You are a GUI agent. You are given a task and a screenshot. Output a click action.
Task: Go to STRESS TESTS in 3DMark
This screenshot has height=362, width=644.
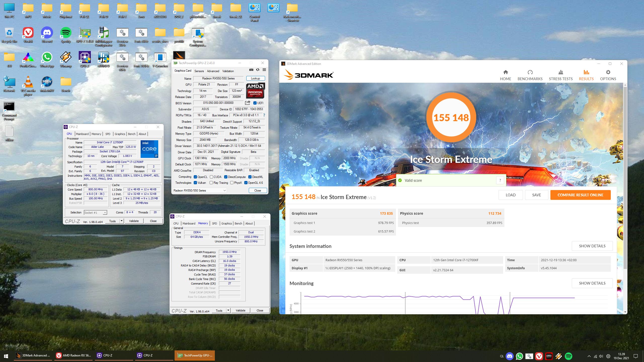[561, 75]
